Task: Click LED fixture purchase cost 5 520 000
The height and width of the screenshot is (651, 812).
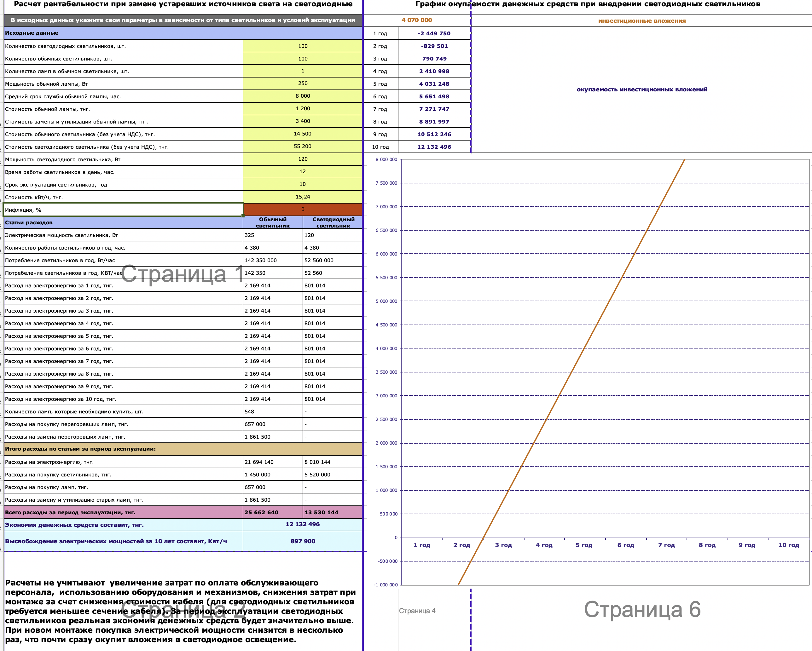Action: click(x=333, y=475)
